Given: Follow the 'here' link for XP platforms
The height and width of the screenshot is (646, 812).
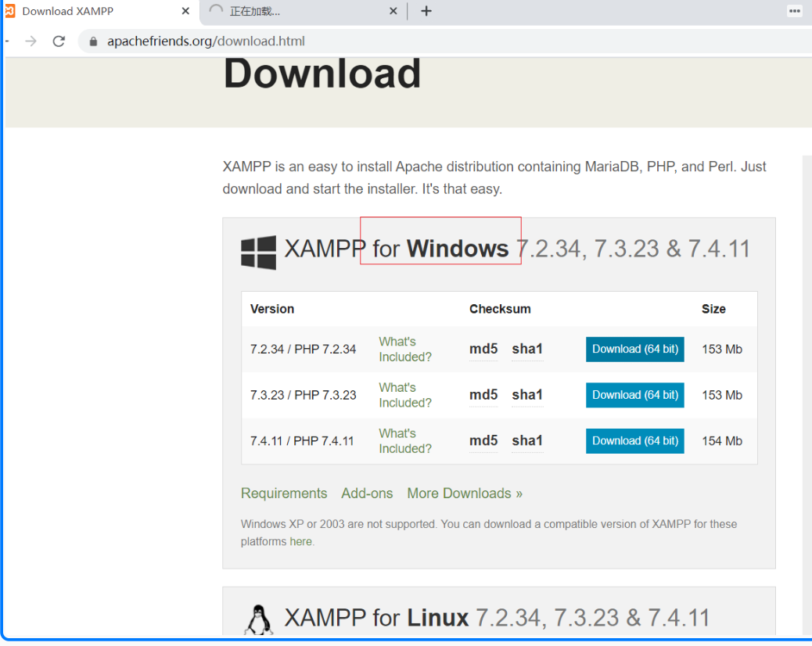Looking at the screenshot, I should click(300, 541).
